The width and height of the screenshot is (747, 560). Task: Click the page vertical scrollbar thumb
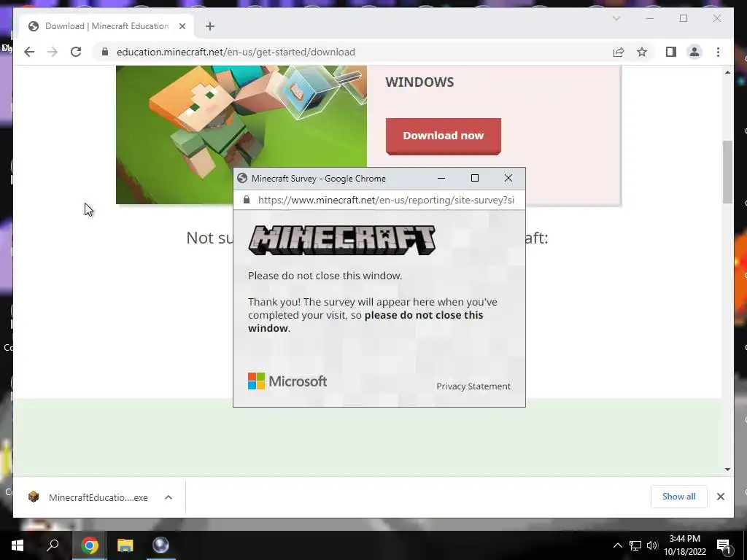click(727, 172)
